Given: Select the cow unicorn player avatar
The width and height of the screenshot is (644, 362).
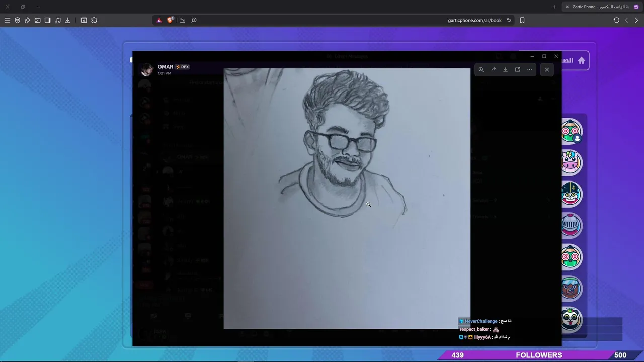Looking at the screenshot, I should (x=571, y=162).
